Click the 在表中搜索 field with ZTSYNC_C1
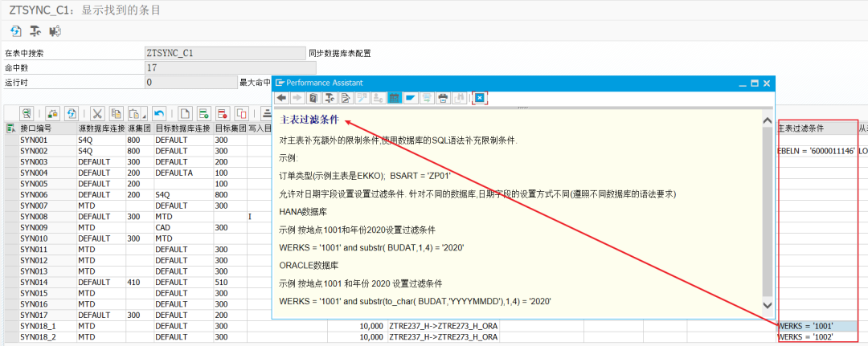 (x=223, y=53)
